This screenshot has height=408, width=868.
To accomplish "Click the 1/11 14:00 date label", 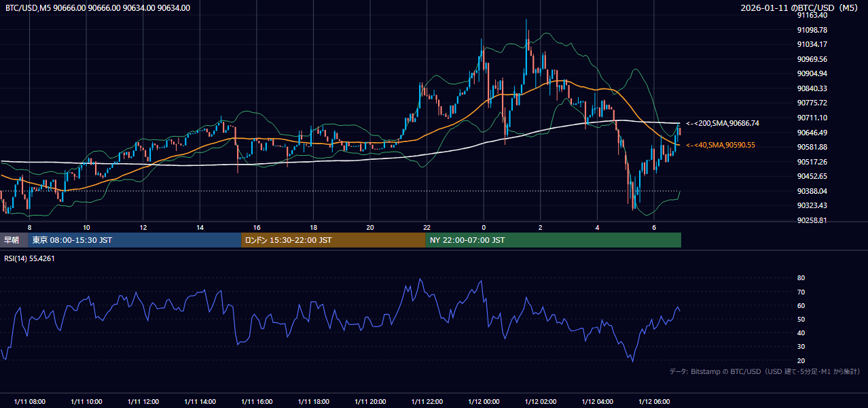I will point(200,402).
